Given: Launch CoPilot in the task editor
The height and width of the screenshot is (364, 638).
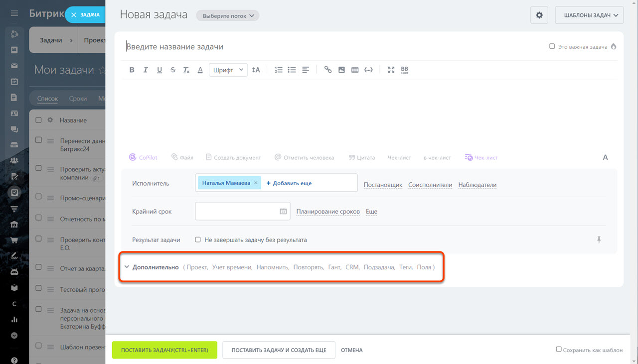Looking at the screenshot, I should click(x=143, y=157).
